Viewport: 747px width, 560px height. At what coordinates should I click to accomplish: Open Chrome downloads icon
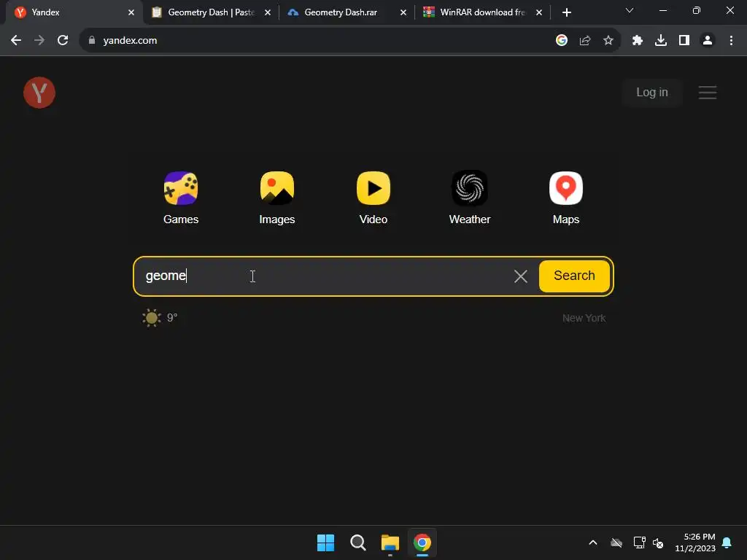coord(661,41)
